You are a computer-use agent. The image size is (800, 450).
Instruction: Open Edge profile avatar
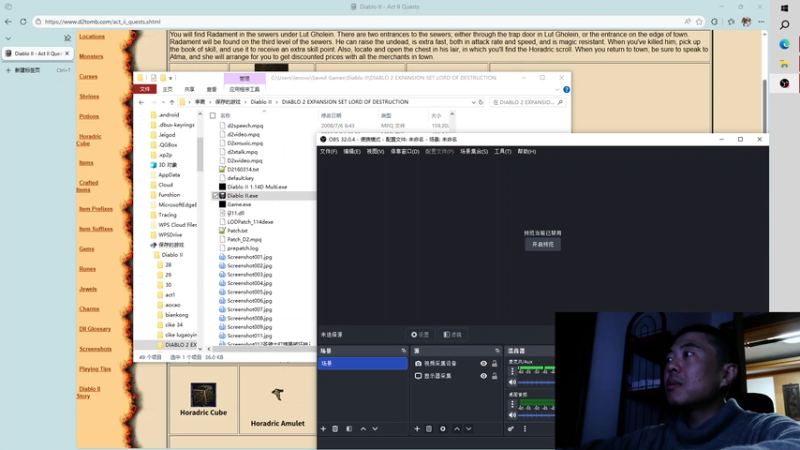coord(746,21)
